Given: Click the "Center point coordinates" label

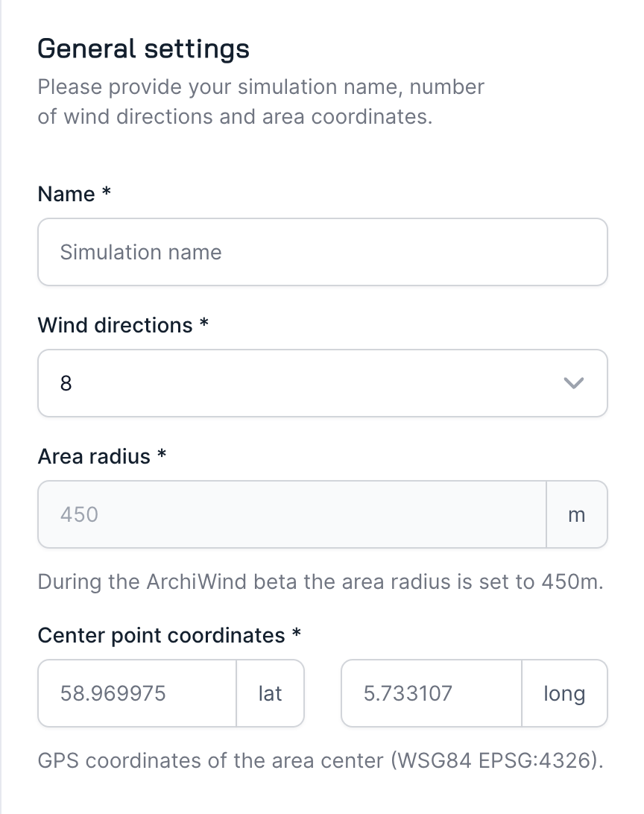Looking at the screenshot, I should coord(161,635).
